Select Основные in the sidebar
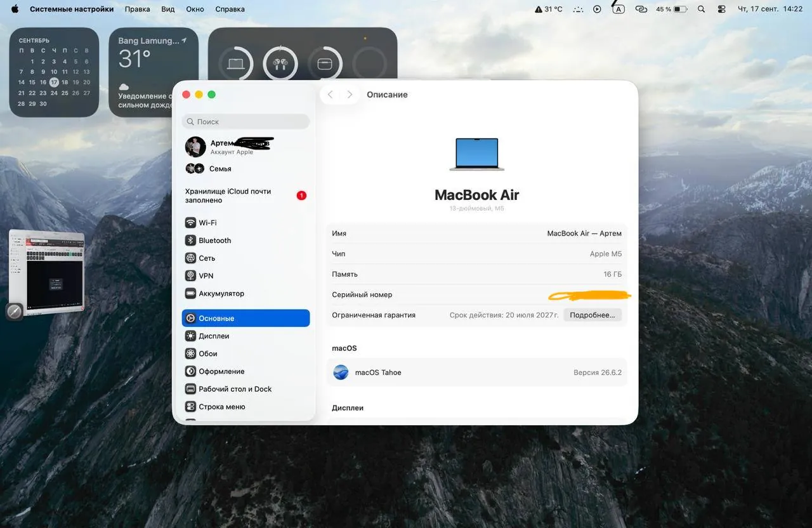 246,319
